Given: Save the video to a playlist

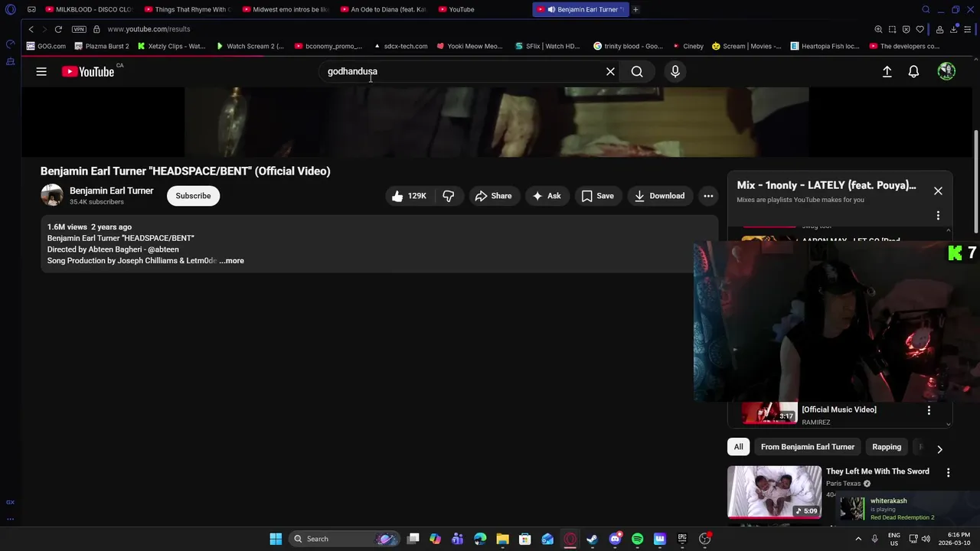Looking at the screenshot, I should tap(597, 196).
